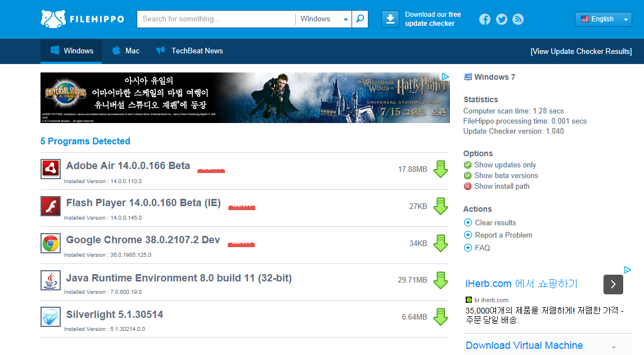This screenshot has width=644, height=355.
Task: Click the FileHippo logo
Action: [x=82, y=19]
